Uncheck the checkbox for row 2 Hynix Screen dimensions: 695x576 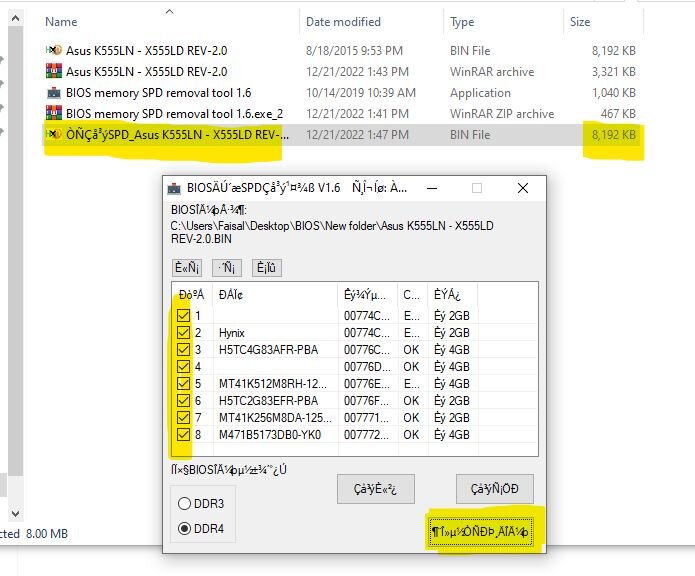tap(183, 332)
